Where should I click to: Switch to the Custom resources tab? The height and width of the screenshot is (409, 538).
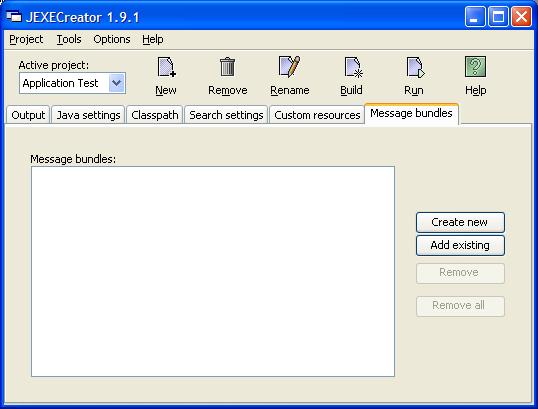(x=317, y=115)
